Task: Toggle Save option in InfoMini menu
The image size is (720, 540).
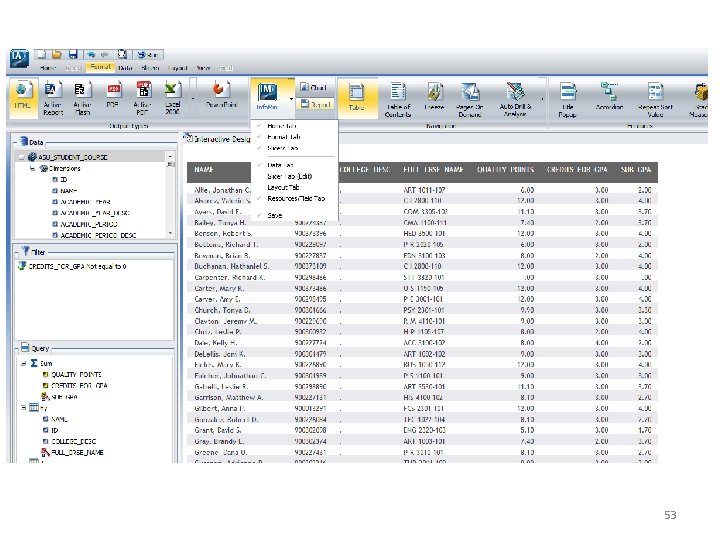Action: [294, 215]
